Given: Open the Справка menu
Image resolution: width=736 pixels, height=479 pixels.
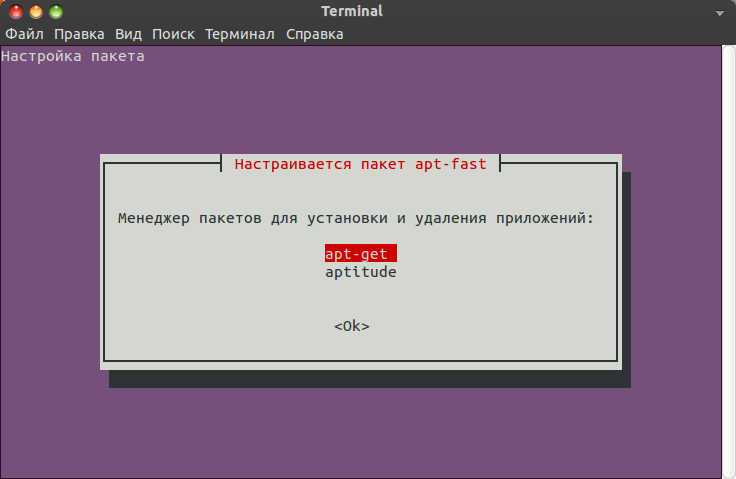Looking at the screenshot, I should click(314, 34).
